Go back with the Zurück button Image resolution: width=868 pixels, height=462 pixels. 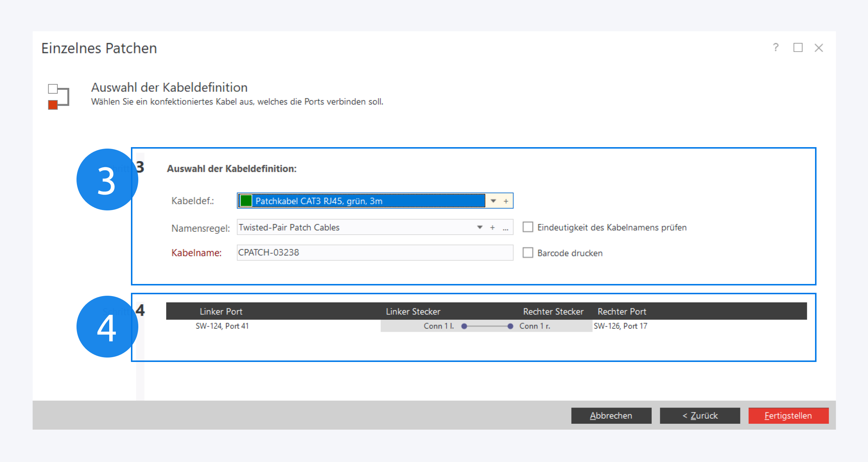click(x=700, y=416)
